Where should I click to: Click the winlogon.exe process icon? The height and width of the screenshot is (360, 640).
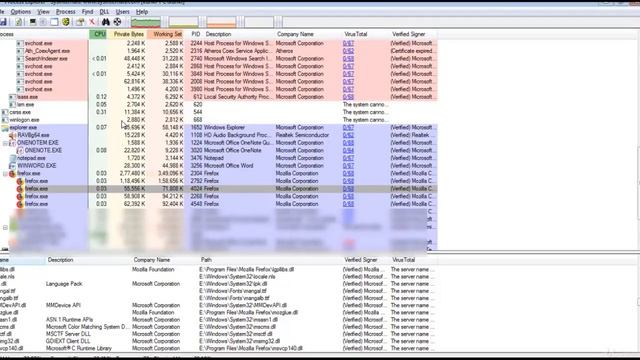(x=5, y=120)
